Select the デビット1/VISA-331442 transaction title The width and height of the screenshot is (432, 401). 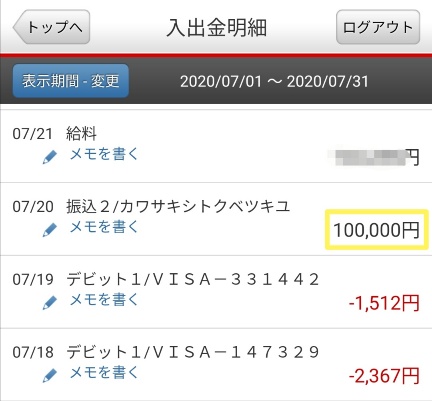193,279
